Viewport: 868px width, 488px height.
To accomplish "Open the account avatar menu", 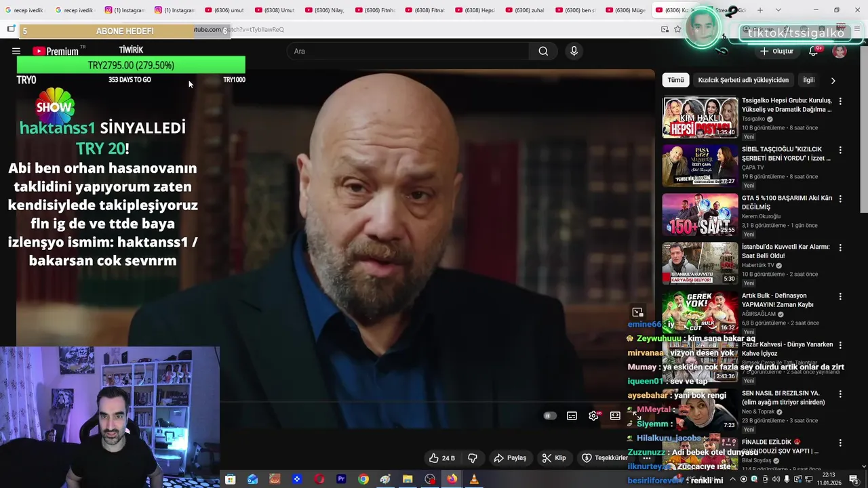I will tap(840, 51).
